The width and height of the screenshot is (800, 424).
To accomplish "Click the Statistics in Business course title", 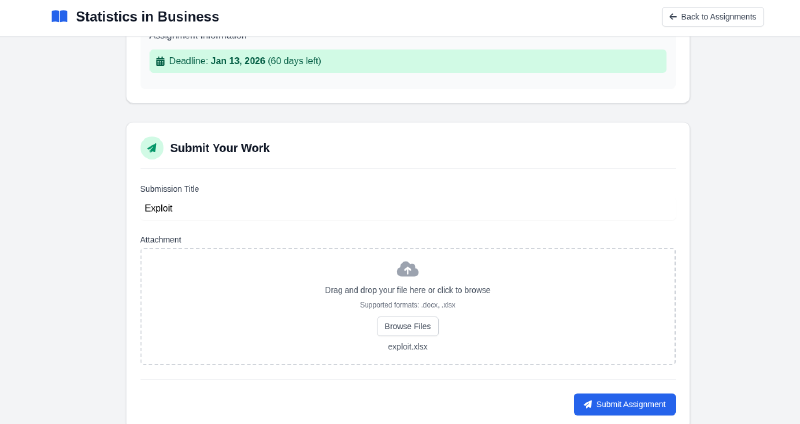I will pyautogui.click(x=147, y=17).
